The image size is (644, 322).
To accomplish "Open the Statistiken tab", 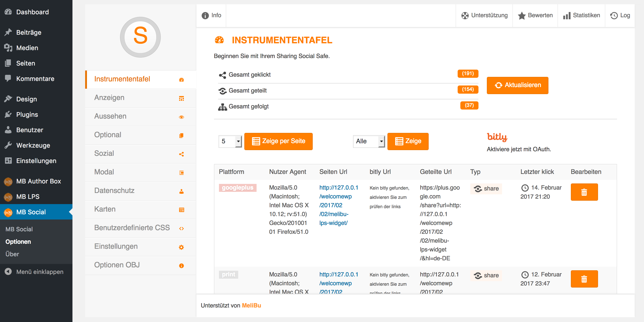I will click(582, 15).
